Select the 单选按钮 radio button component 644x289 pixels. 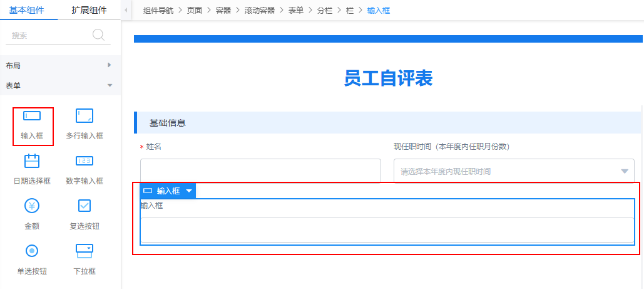pyautogui.click(x=32, y=260)
